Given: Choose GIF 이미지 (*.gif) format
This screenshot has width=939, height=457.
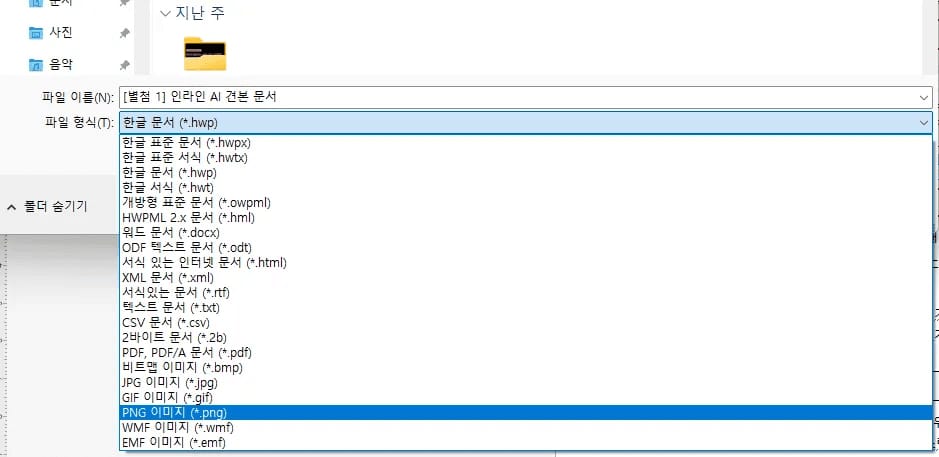Looking at the screenshot, I should [526, 397].
